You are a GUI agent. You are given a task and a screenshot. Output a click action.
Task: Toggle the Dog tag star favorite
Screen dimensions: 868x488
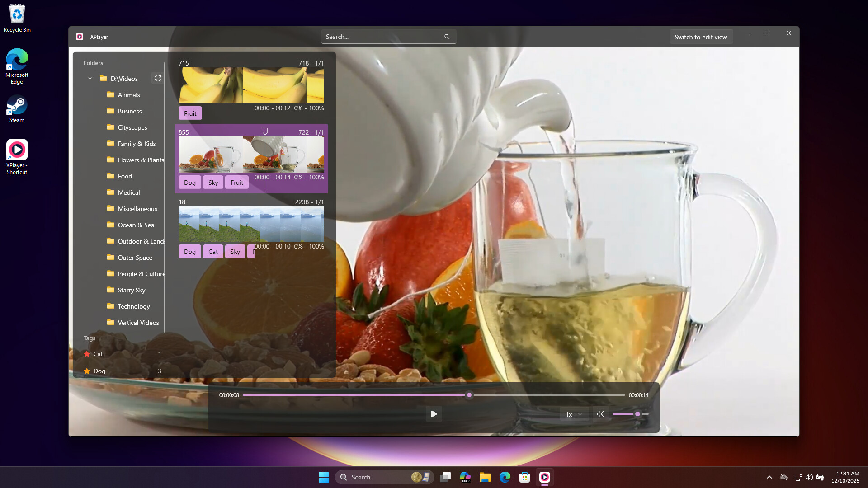click(x=86, y=371)
